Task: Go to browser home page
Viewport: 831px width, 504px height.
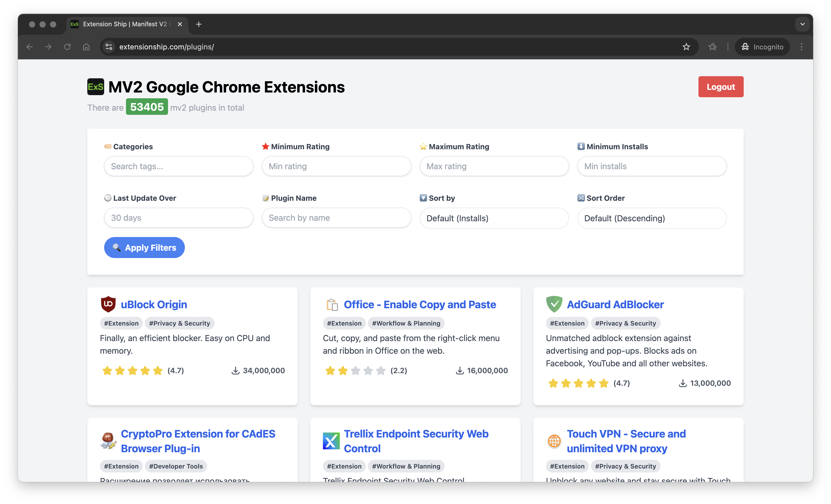Action: [86, 47]
